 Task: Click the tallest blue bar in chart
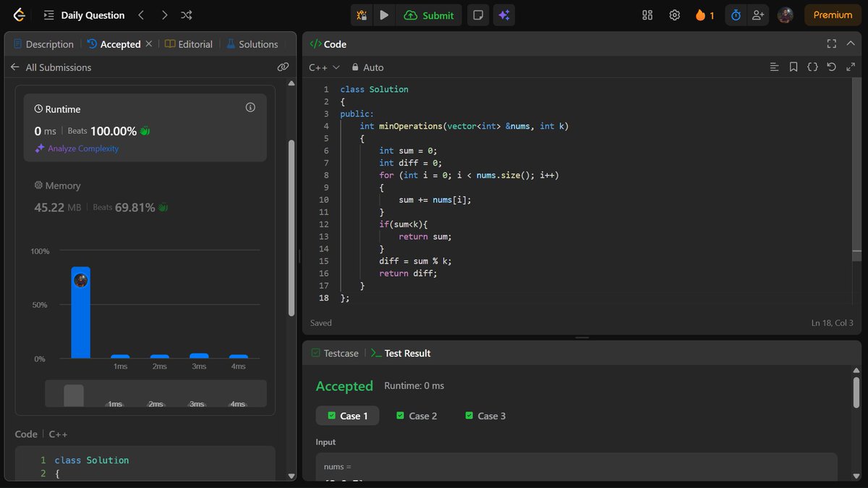pyautogui.click(x=80, y=313)
